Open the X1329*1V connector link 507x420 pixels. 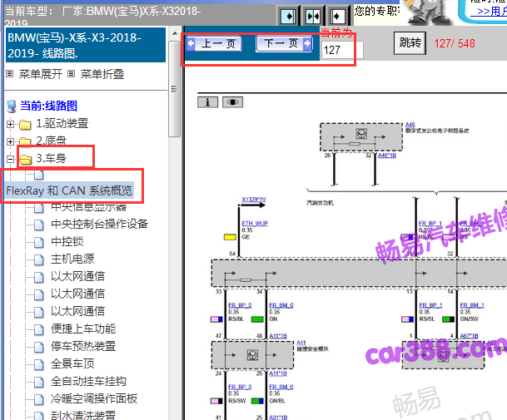(x=254, y=200)
